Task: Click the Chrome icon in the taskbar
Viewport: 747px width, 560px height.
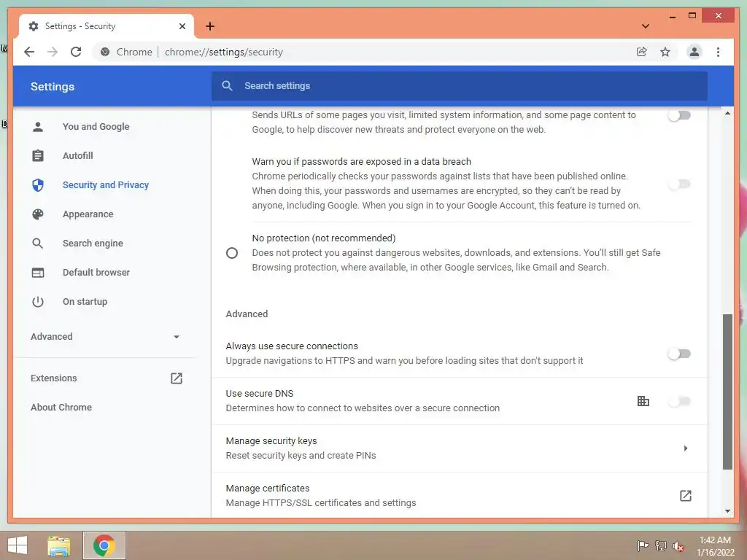Action: [x=104, y=545]
